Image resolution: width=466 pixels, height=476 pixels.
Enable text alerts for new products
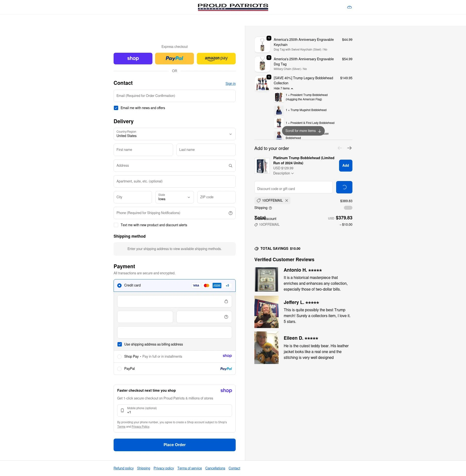pyautogui.click(x=116, y=225)
